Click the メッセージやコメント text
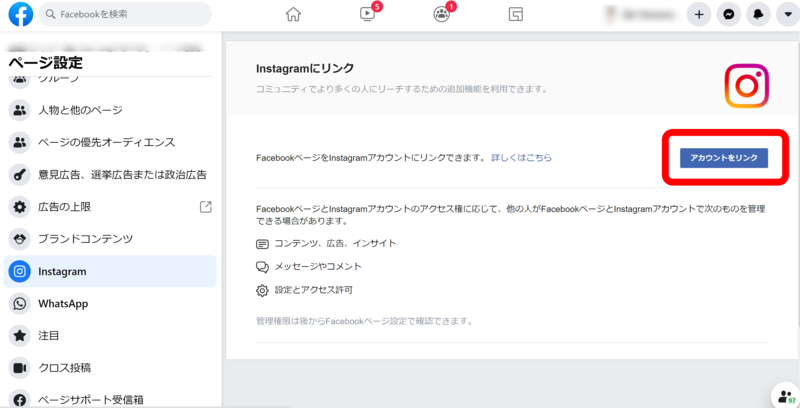The height and width of the screenshot is (408, 800). coord(318,267)
